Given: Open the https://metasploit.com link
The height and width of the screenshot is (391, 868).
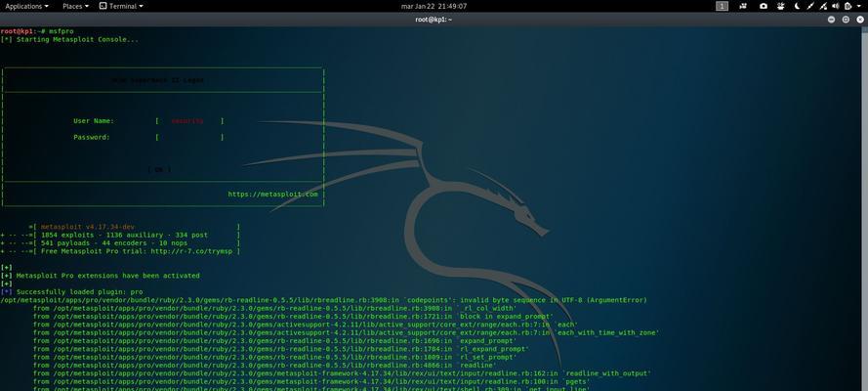Looking at the screenshot, I should (x=273, y=195).
